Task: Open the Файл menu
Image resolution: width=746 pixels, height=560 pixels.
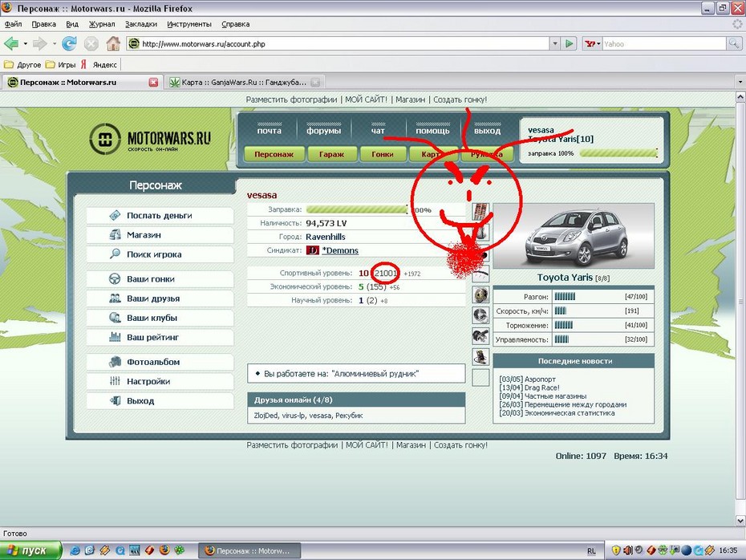Action: [x=14, y=24]
